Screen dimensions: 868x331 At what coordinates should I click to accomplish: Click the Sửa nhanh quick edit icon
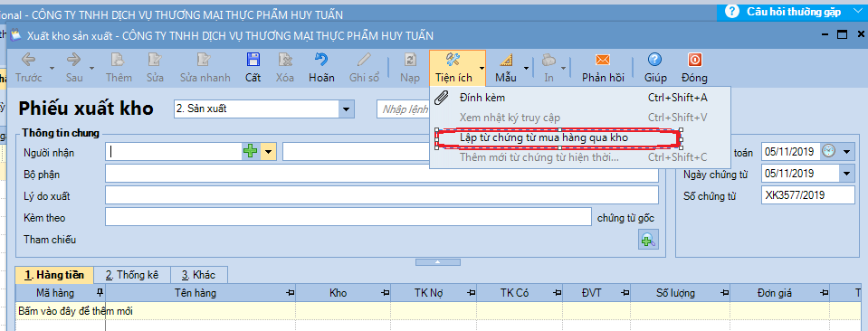click(x=205, y=59)
